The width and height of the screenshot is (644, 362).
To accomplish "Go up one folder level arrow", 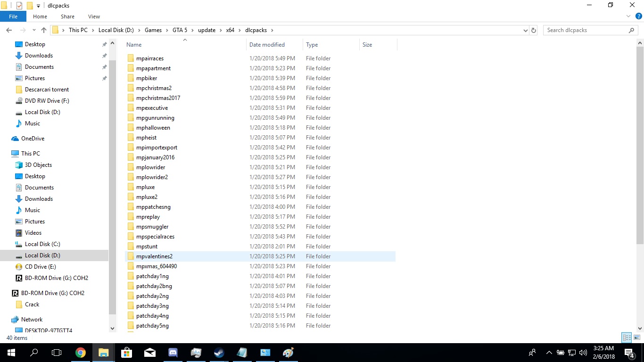I will pos(44,30).
